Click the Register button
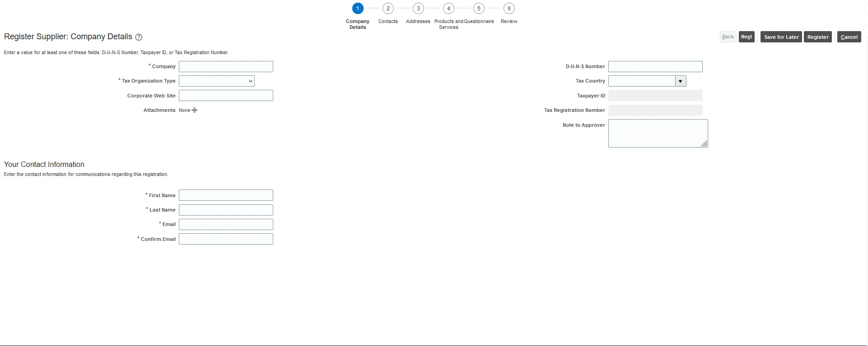Viewport: 868px width, 346px height. tap(817, 37)
